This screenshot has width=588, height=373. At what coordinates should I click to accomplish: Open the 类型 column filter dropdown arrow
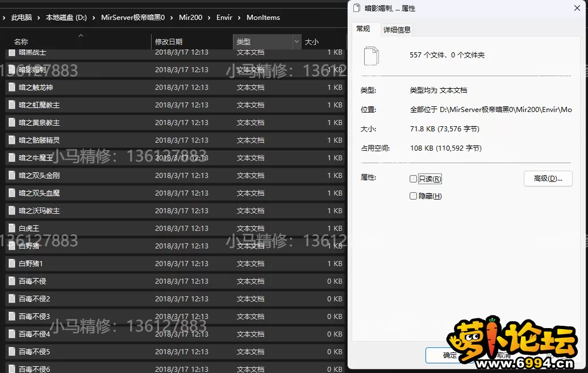pyautogui.click(x=297, y=42)
